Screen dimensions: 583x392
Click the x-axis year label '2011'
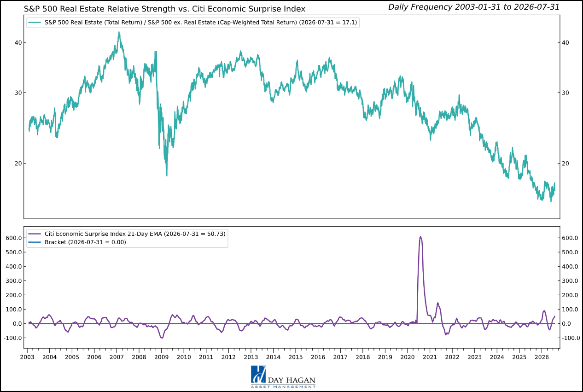pyautogui.click(x=206, y=357)
